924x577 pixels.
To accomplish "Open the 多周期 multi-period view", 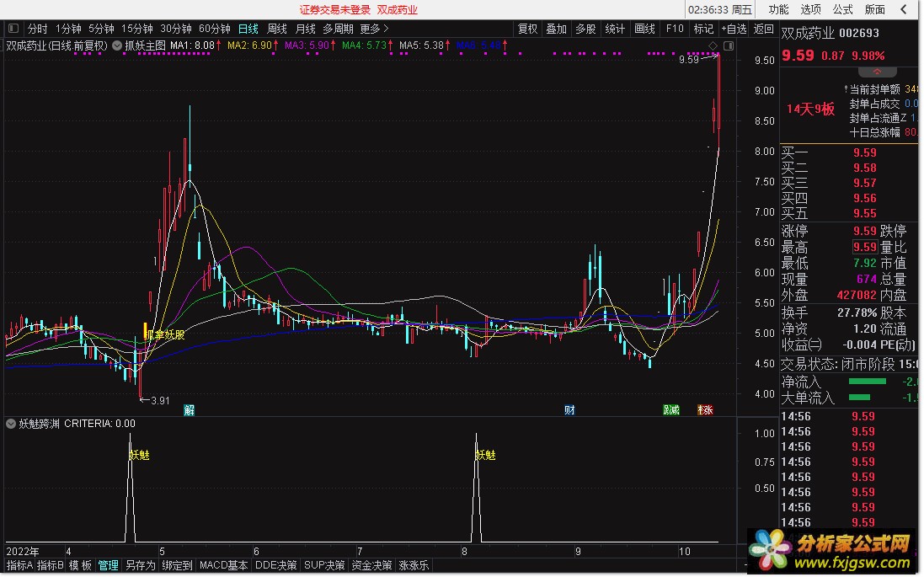I will tap(338, 29).
